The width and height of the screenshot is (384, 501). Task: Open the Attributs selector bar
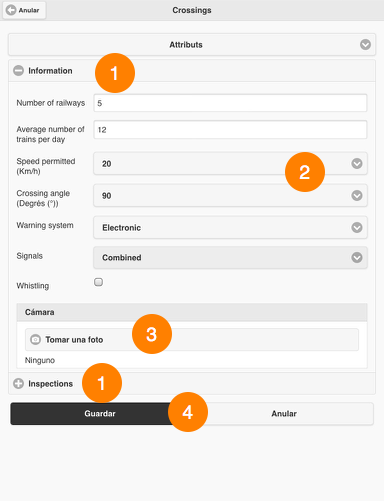tap(192, 44)
